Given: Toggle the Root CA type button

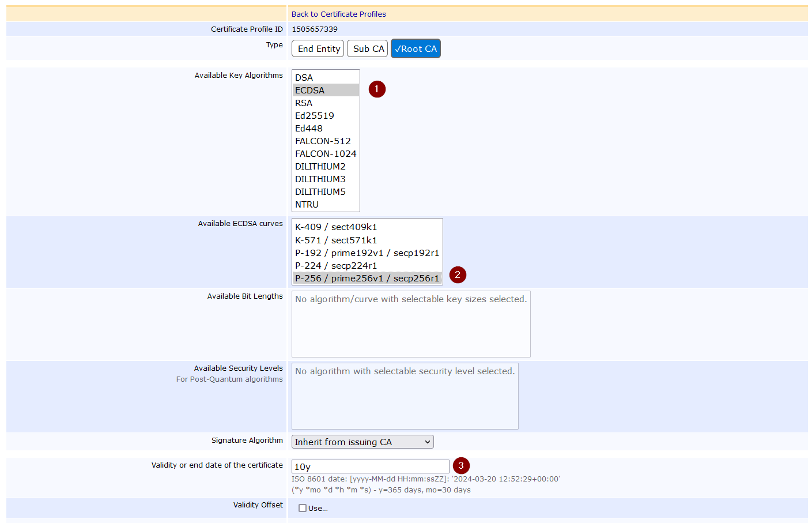Looking at the screenshot, I should tap(416, 49).
